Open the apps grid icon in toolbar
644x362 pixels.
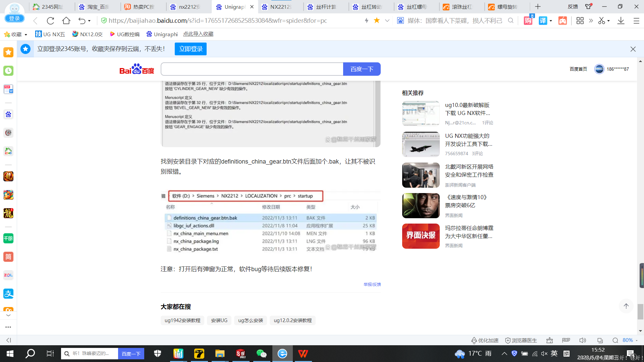coord(580,20)
